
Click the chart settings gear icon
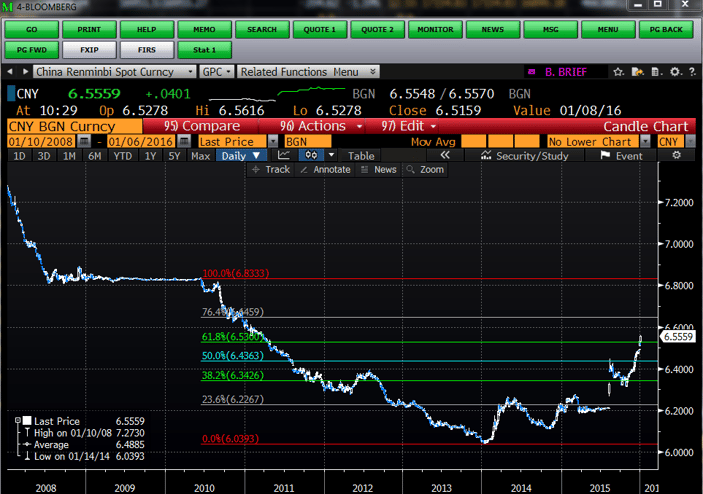pyautogui.click(x=677, y=156)
